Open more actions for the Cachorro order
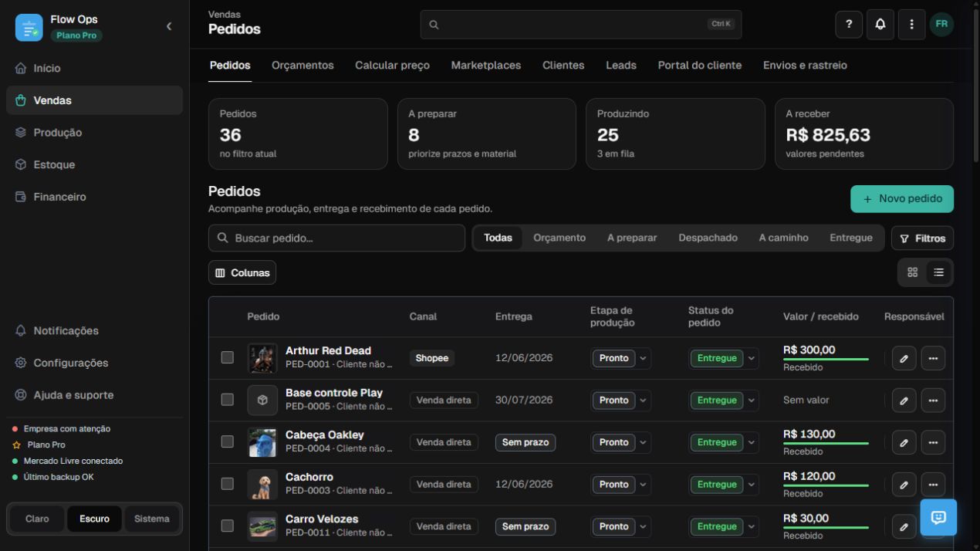Image resolution: width=980 pixels, height=551 pixels. pos(933,485)
